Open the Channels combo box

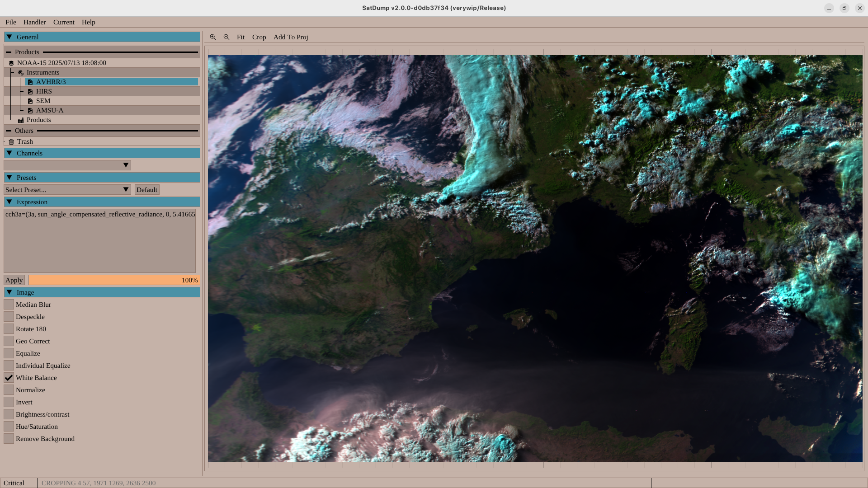pos(67,165)
